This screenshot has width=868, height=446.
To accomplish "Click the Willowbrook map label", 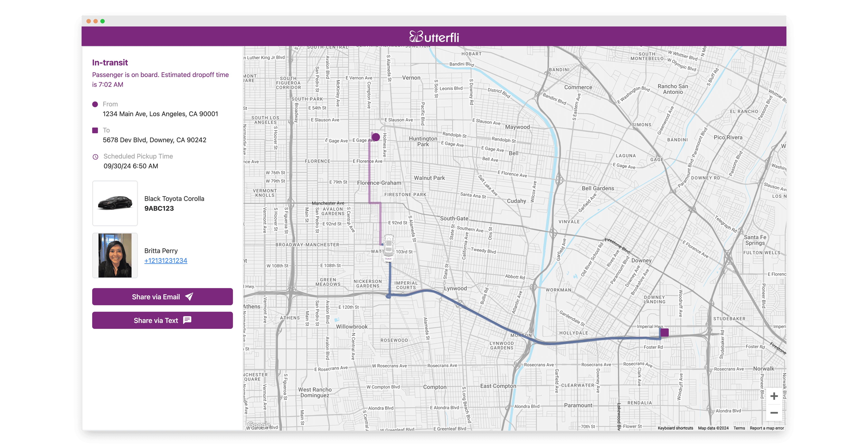I will (x=352, y=327).
